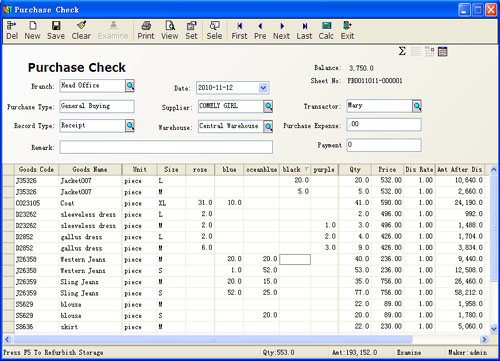This screenshot has width=500, height=361.
Task: Click the horizontal scroll left arrow
Action: coord(7,339)
